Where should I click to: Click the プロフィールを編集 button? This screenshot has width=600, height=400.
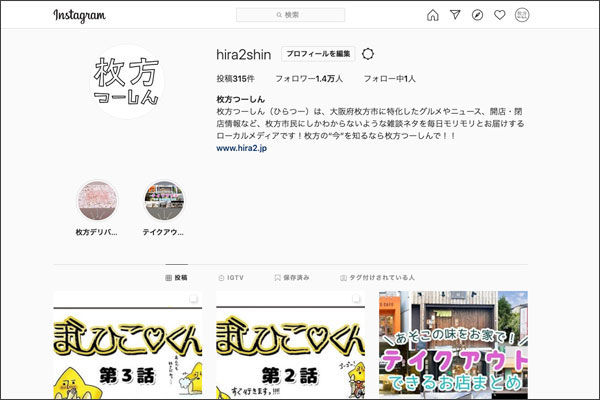pos(317,54)
